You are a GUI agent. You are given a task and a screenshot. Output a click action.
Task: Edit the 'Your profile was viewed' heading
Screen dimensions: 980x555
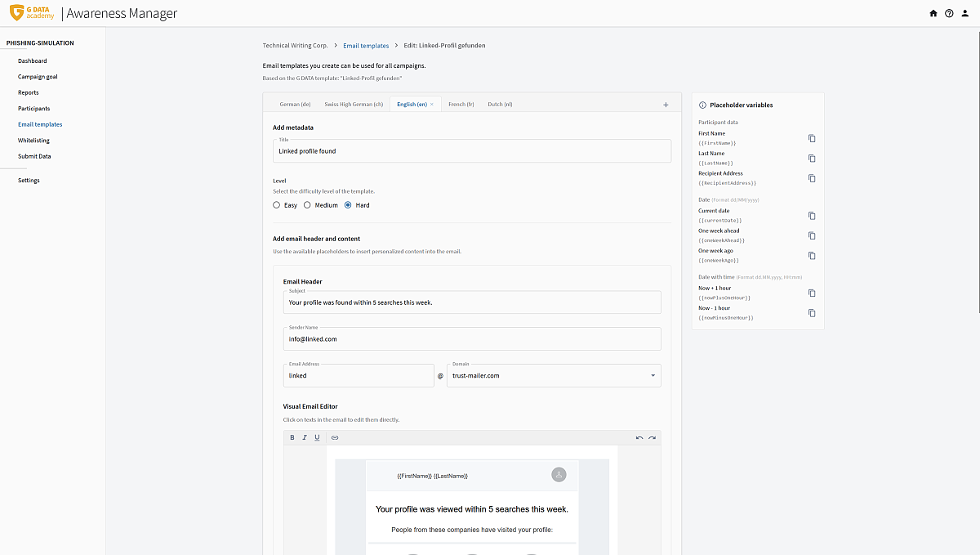pos(472,509)
